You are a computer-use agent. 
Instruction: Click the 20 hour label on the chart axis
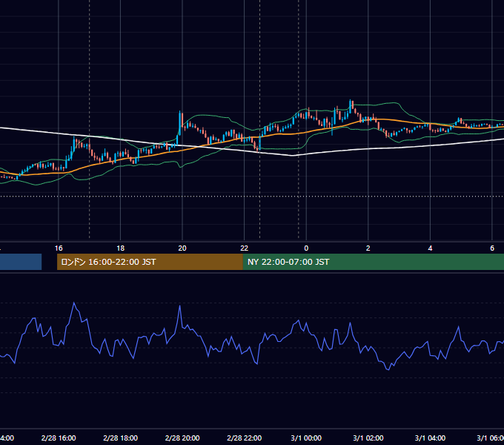click(x=182, y=248)
